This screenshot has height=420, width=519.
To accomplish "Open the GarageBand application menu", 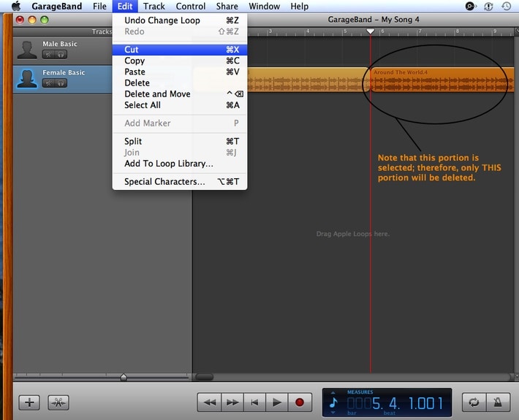I will pos(56,6).
